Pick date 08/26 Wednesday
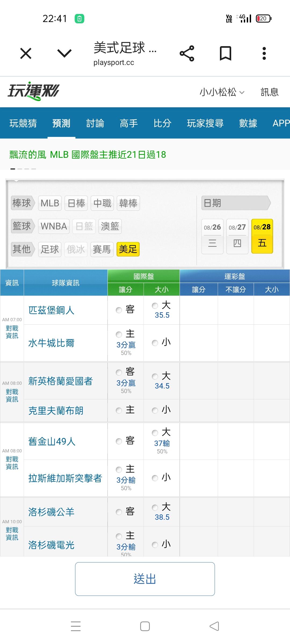Image resolution: width=290 pixels, height=644 pixels. 212,236
